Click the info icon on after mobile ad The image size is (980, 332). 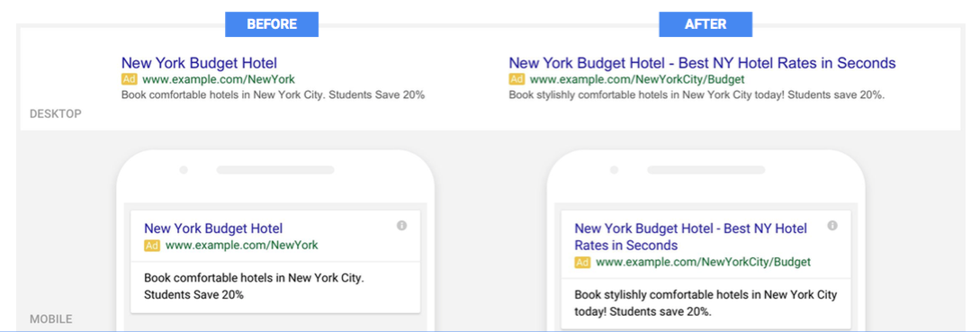click(832, 226)
